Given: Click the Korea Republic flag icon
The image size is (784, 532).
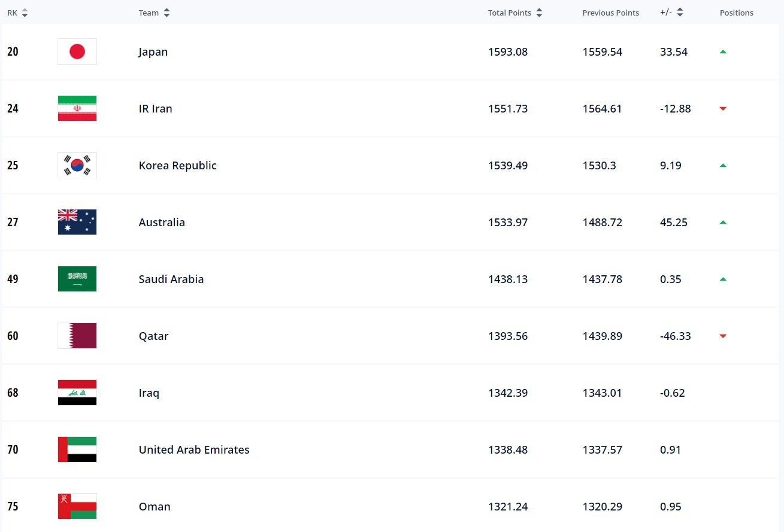Looking at the screenshot, I should coord(77,165).
